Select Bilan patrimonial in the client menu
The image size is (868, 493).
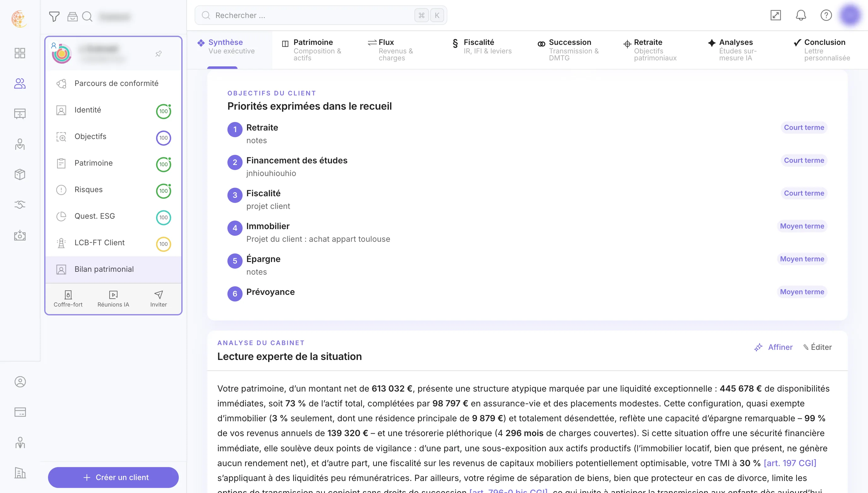pyautogui.click(x=113, y=269)
